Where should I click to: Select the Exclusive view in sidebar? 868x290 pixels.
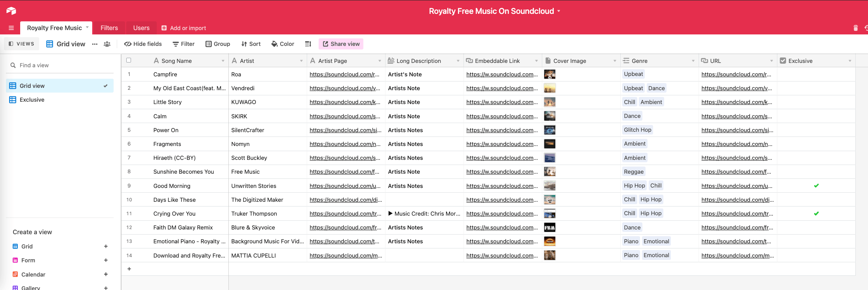[60, 100]
